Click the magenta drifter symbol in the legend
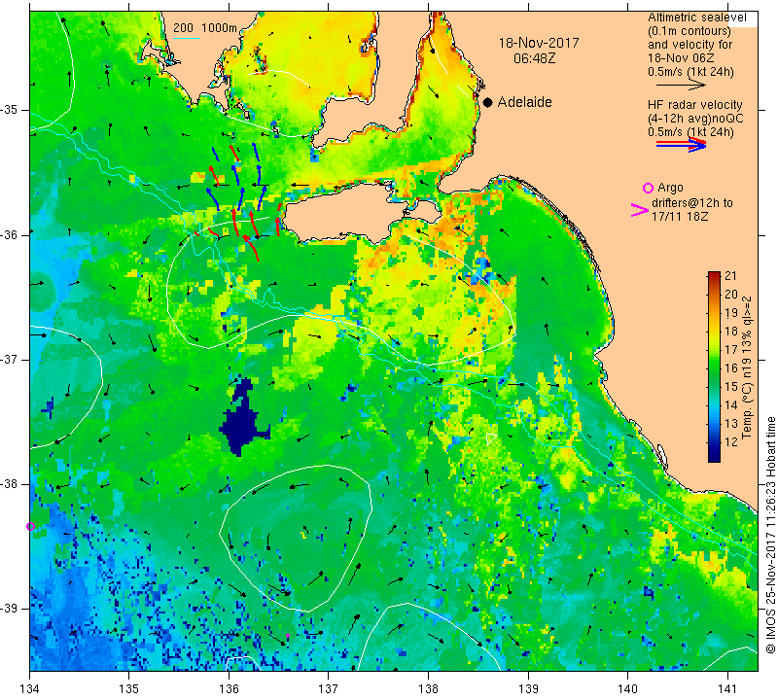 point(639,210)
